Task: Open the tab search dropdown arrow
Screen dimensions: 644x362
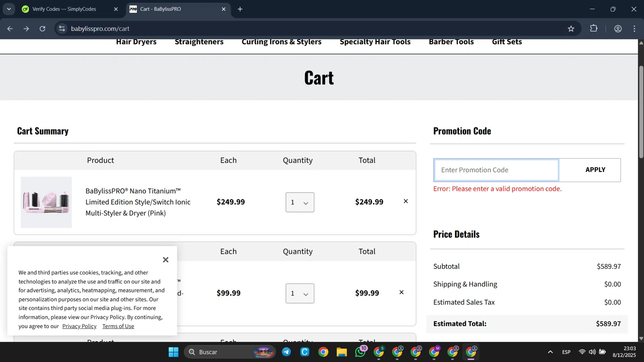Action: pos(9,9)
